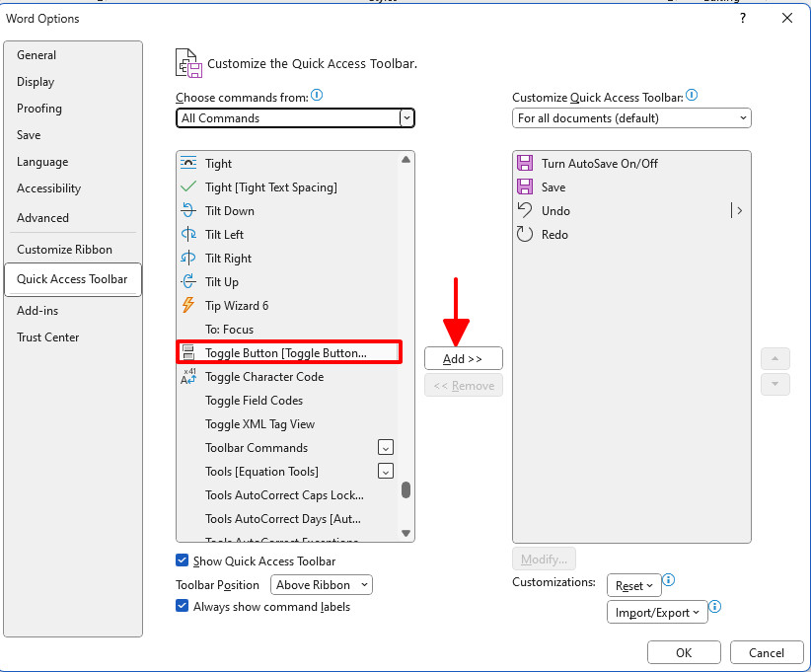
Task: Open the Save options tab
Action: (73, 135)
